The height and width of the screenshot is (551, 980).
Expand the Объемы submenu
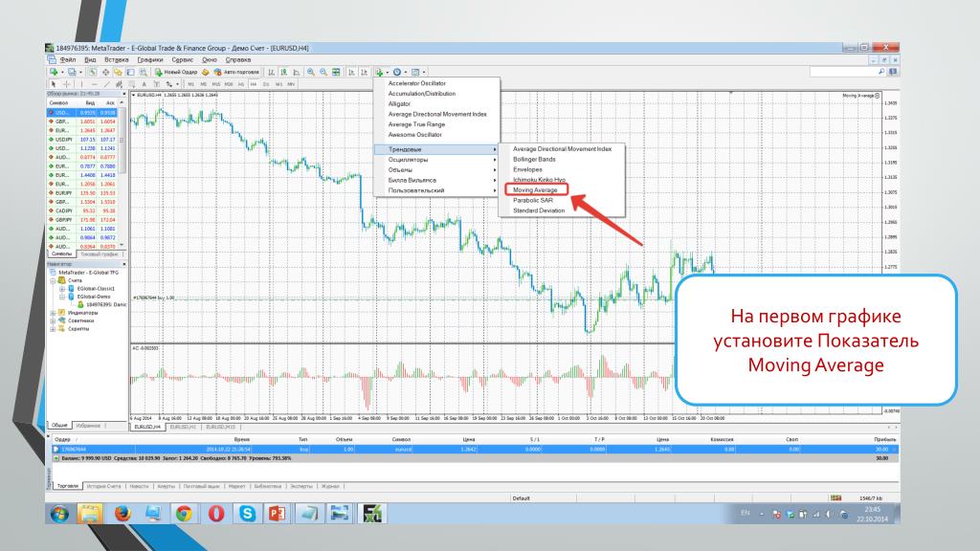(436, 170)
